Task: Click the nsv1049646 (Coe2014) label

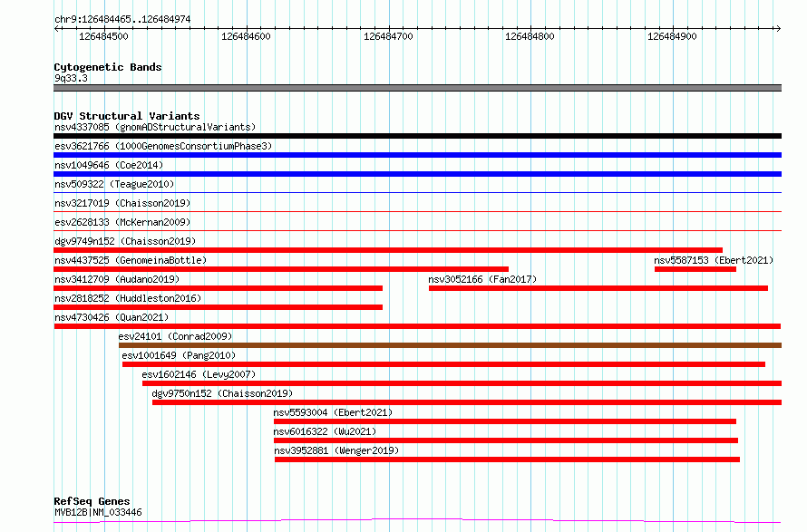Action: pyautogui.click(x=109, y=165)
